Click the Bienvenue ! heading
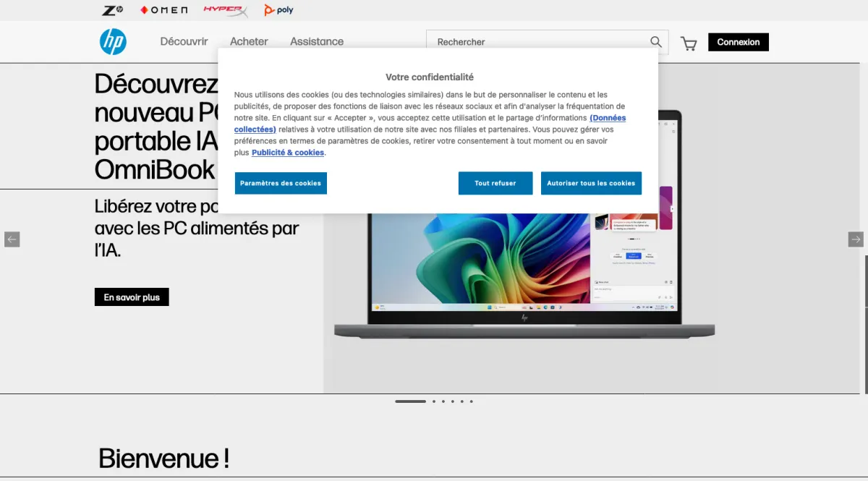The image size is (868, 481). [x=164, y=458]
